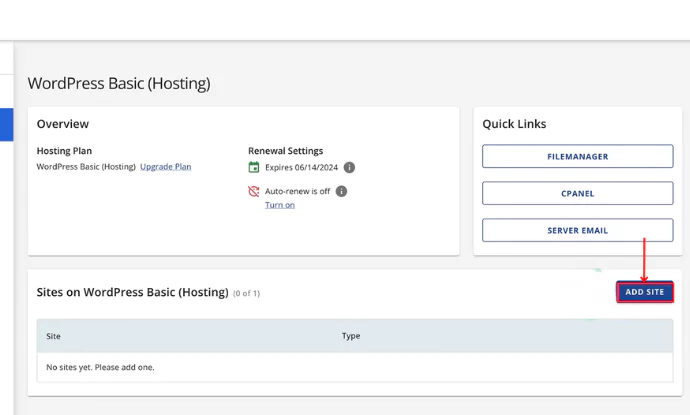Turn on auto-renew via Turn on link
The width and height of the screenshot is (690, 415).
pyautogui.click(x=280, y=205)
